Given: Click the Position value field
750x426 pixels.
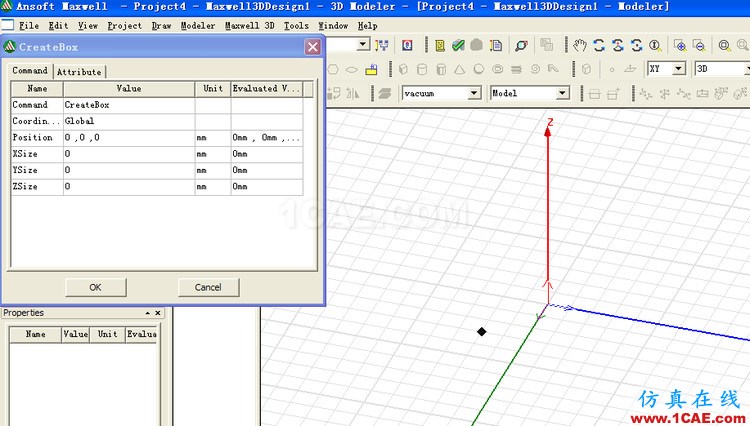Looking at the screenshot, I should pyautogui.click(x=129, y=138).
